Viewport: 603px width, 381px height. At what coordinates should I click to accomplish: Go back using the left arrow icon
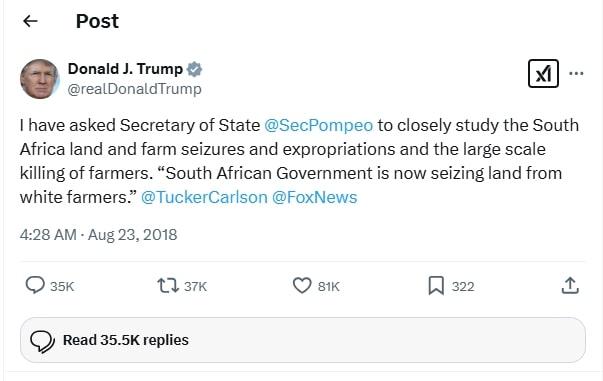pyautogui.click(x=30, y=21)
